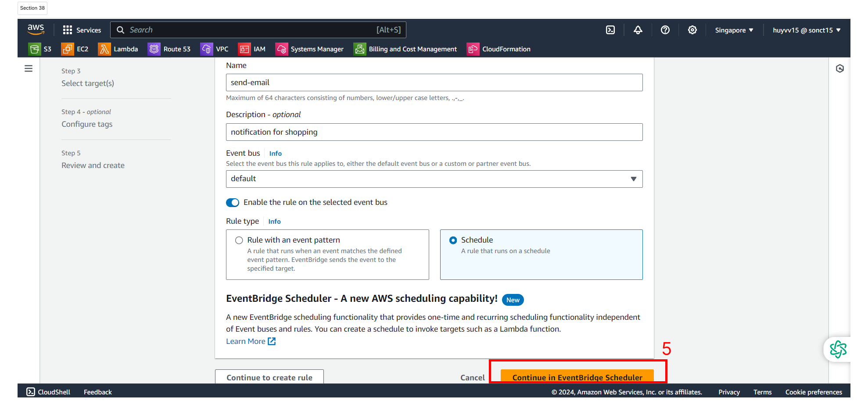Open CloudFormation shortcut icon
868x415 pixels.
coord(473,49)
